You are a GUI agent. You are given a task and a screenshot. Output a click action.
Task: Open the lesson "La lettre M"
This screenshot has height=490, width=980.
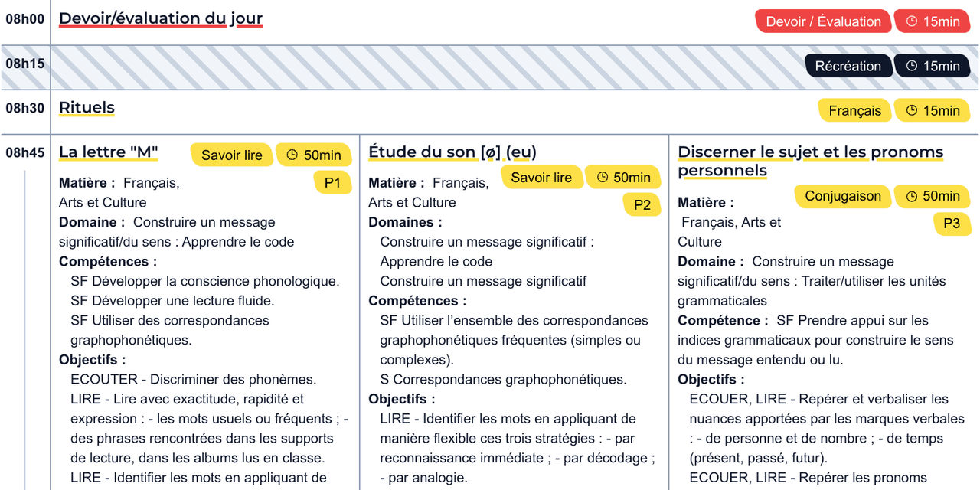pyautogui.click(x=108, y=151)
